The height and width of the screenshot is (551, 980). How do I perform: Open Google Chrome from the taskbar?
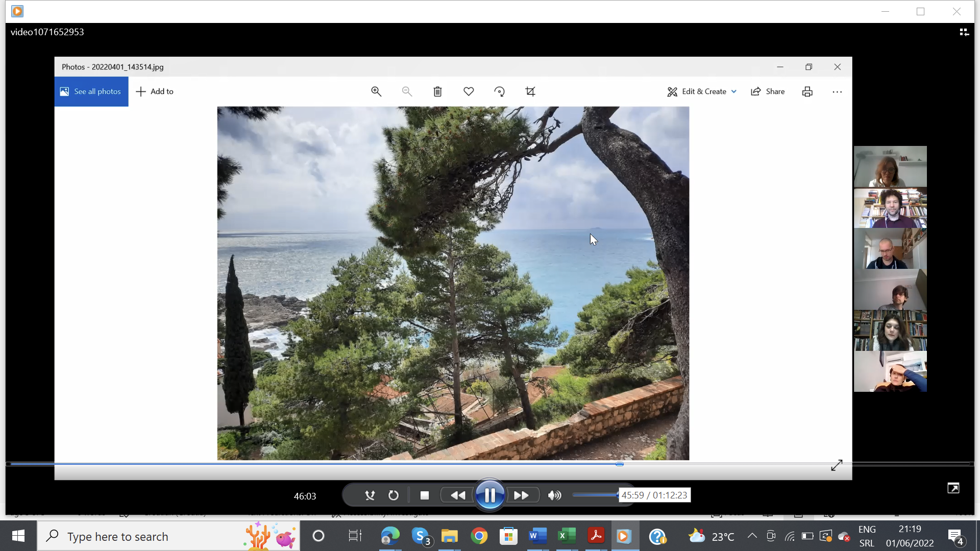(479, 536)
